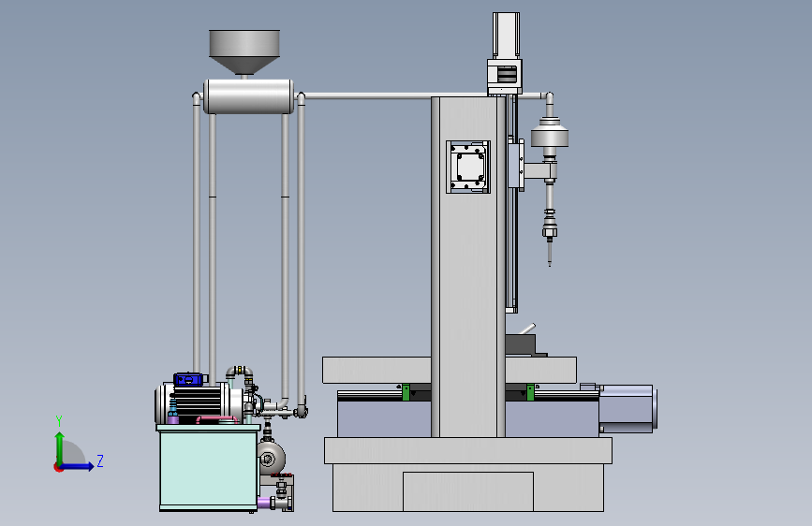Select the wide worktable slab crossing the column
812x526 pixels.
[376, 371]
